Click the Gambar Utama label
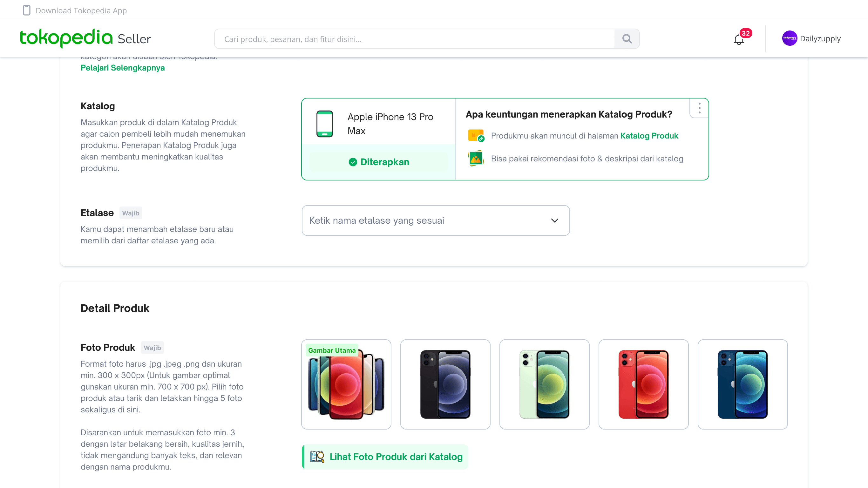The width and height of the screenshot is (868, 488). [x=332, y=350]
